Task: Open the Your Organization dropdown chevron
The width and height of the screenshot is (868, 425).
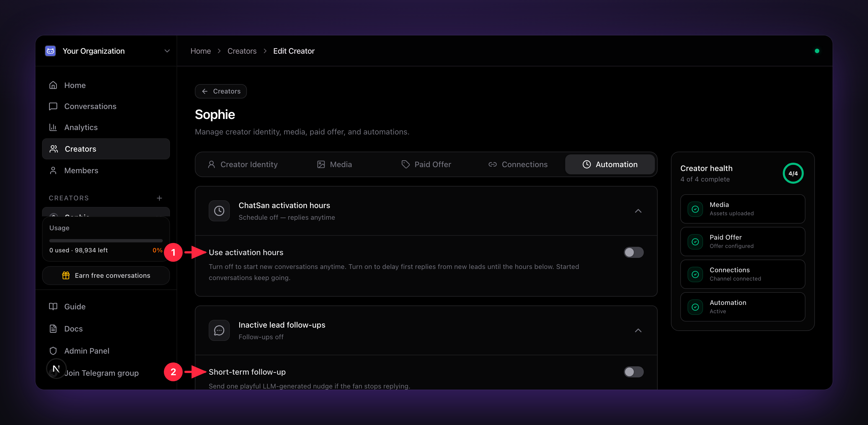Action: (167, 51)
